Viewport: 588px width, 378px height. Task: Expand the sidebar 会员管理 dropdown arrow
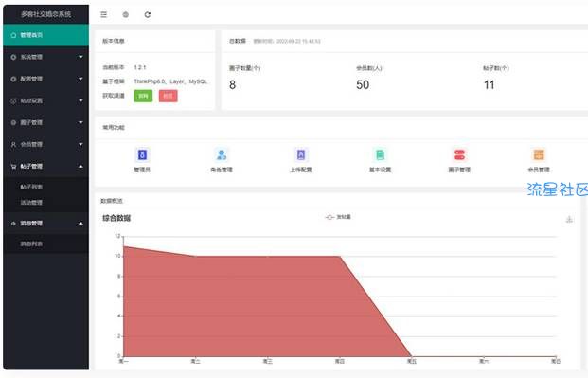80,144
